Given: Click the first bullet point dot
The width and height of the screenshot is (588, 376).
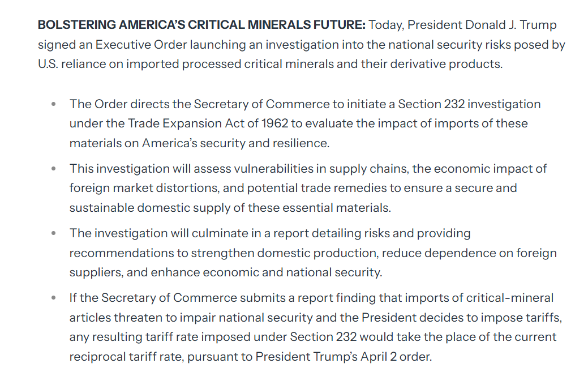Looking at the screenshot, I should pyautogui.click(x=54, y=104).
